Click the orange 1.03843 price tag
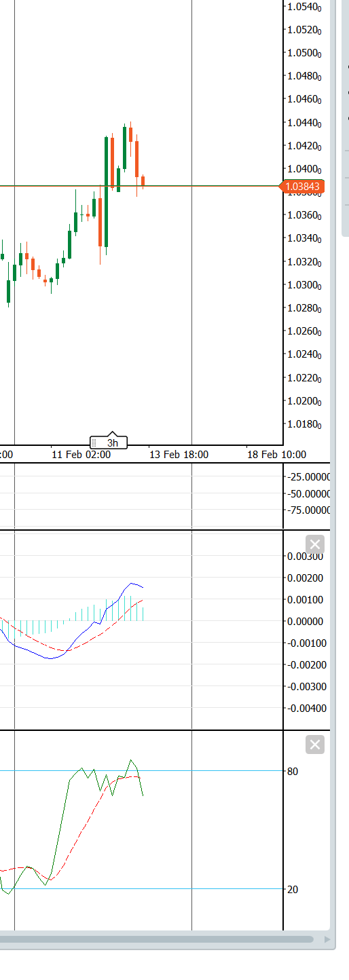349x980 pixels. [x=303, y=186]
